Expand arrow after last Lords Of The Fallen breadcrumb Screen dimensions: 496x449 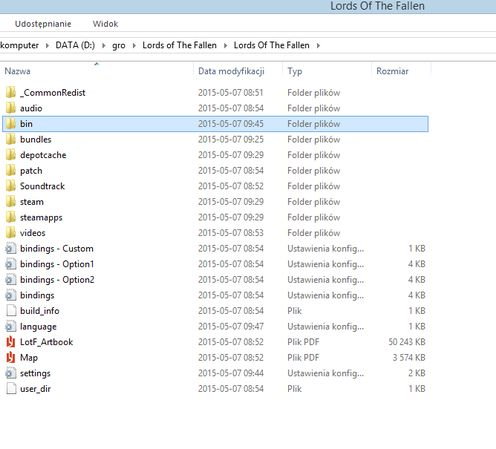[x=318, y=45]
